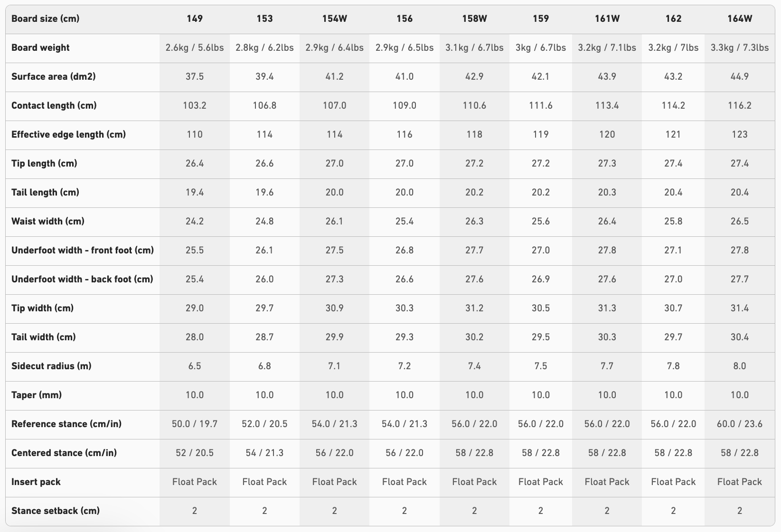Click the 60.0 / 23.6 reference stance cell

click(x=739, y=424)
